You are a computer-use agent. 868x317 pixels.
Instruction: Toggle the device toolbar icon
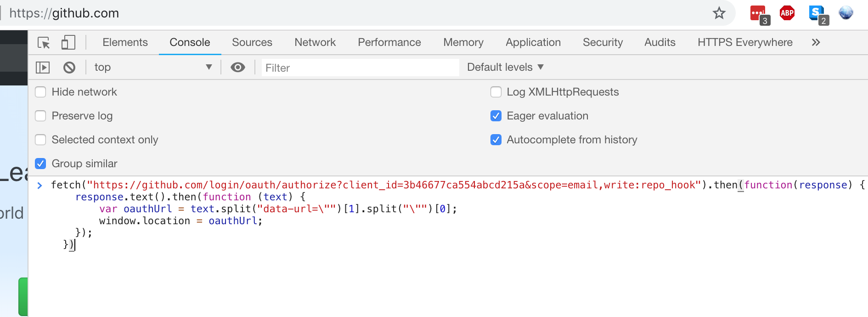click(68, 42)
